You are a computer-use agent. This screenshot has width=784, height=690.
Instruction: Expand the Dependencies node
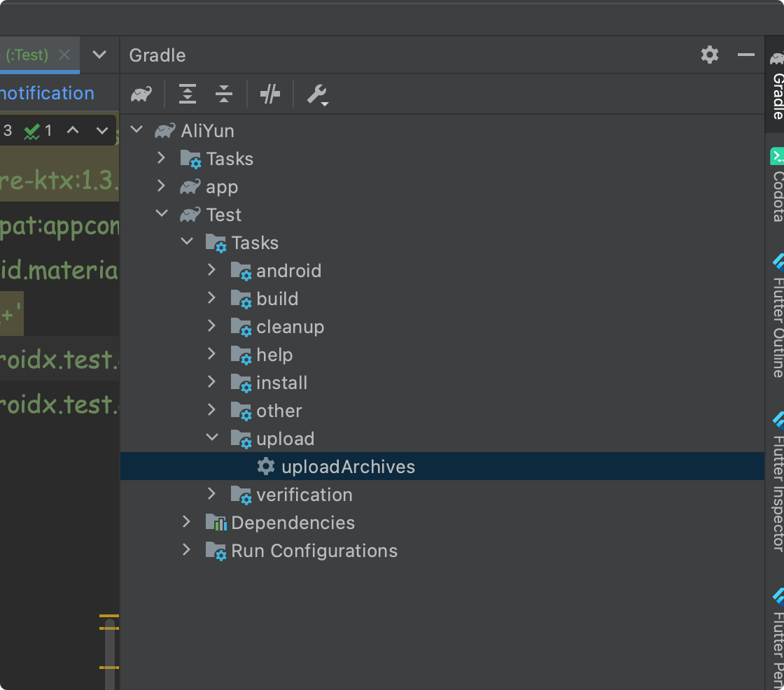(186, 522)
